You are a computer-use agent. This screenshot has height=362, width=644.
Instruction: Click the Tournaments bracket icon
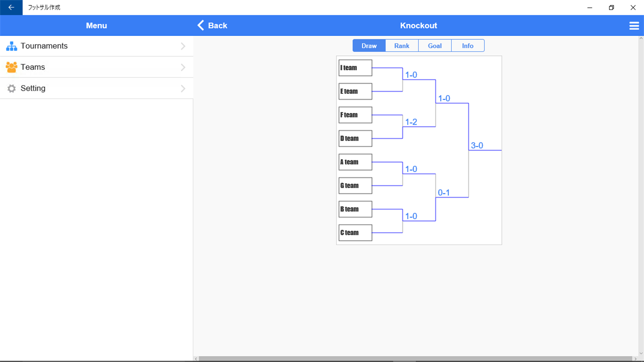click(12, 46)
